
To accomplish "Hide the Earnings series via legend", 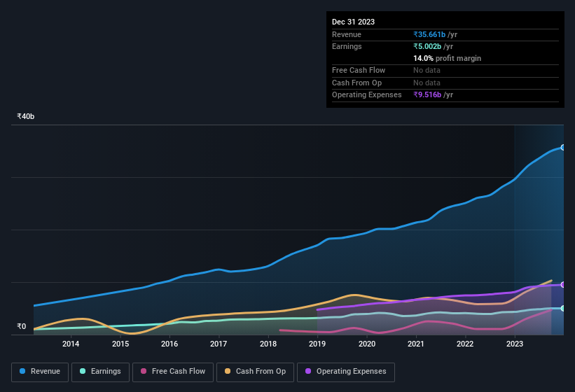I will 99,371.
